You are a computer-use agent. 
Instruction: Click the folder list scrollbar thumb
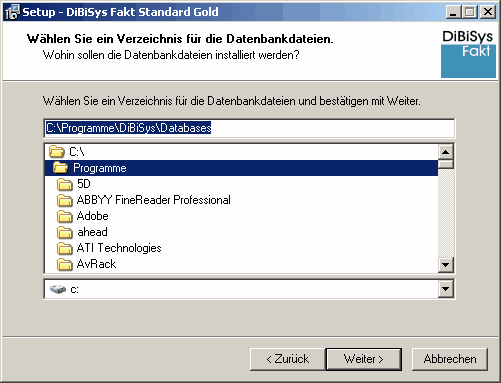click(446, 164)
